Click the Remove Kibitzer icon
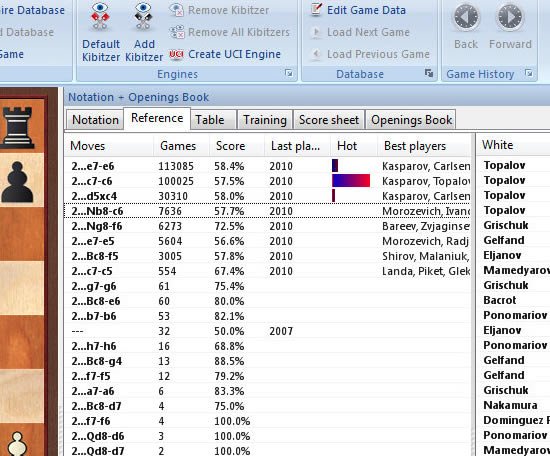 pos(176,10)
